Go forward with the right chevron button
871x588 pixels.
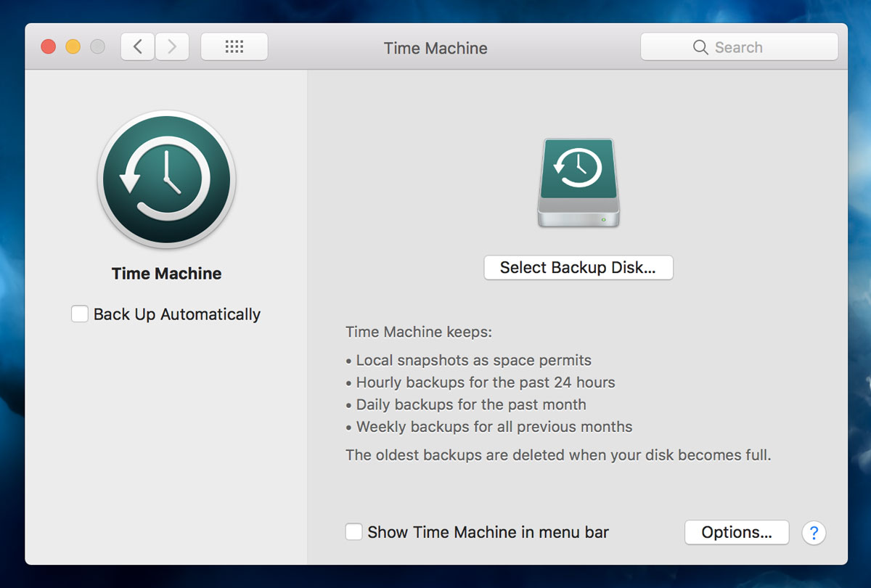point(172,47)
